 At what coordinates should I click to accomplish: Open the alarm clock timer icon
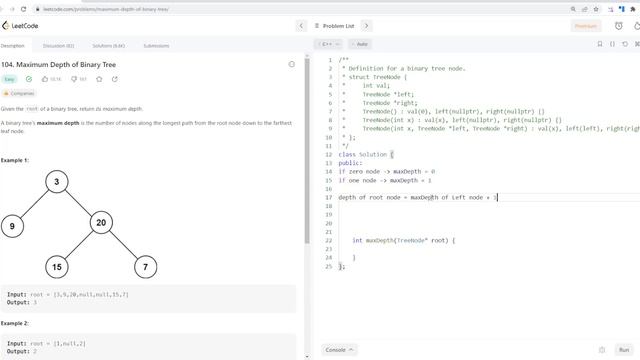(x=619, y=26)
